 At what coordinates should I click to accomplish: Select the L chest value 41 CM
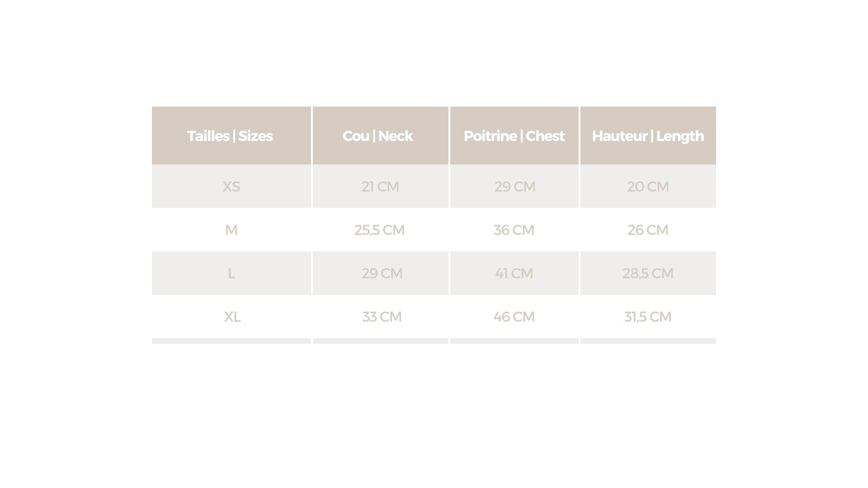pyautogui.click(x=514, y=273)
